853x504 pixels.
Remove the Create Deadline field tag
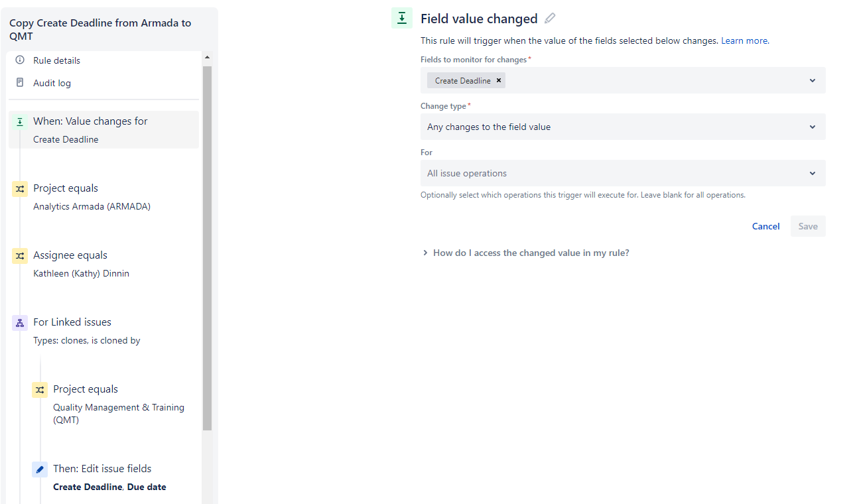499,80
